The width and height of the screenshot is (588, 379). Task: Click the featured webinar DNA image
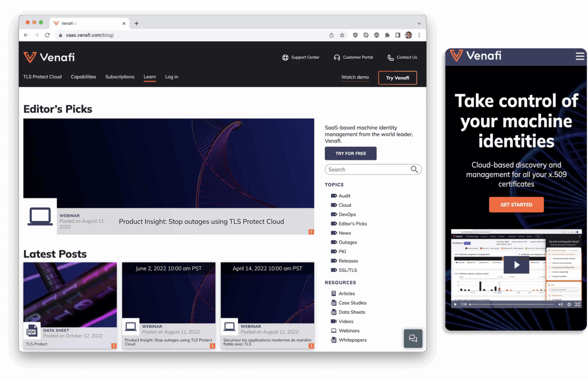[x=168, y=163]
